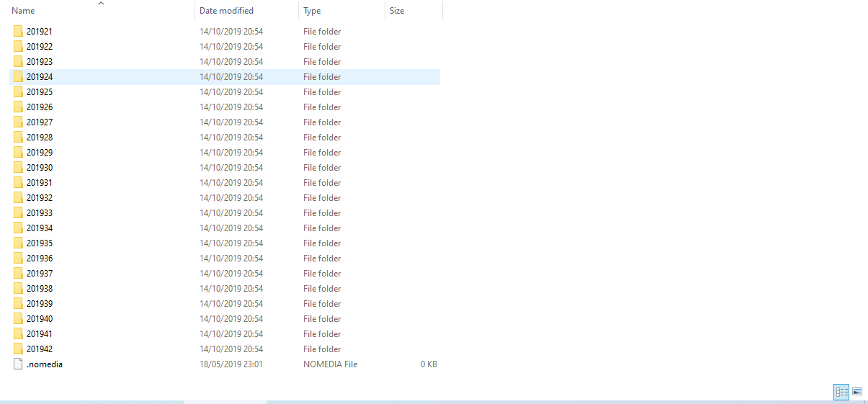Click the 201932 folder icon
The width and height of the screenshot is (868, 404).
coord(18,198)
